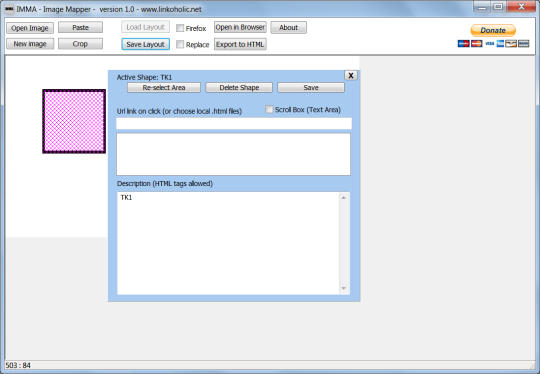The width and height of the screenshot is (540, 374).
Task: Select the pink TK1 shape on canvas
Action: [74, 121]
